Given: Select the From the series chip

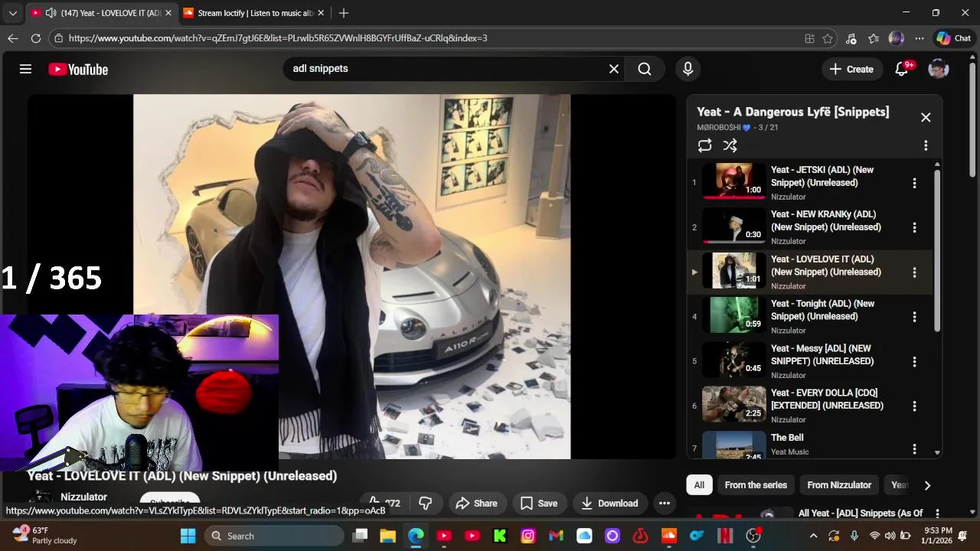Looking at the screenshot, I should 756,485.
